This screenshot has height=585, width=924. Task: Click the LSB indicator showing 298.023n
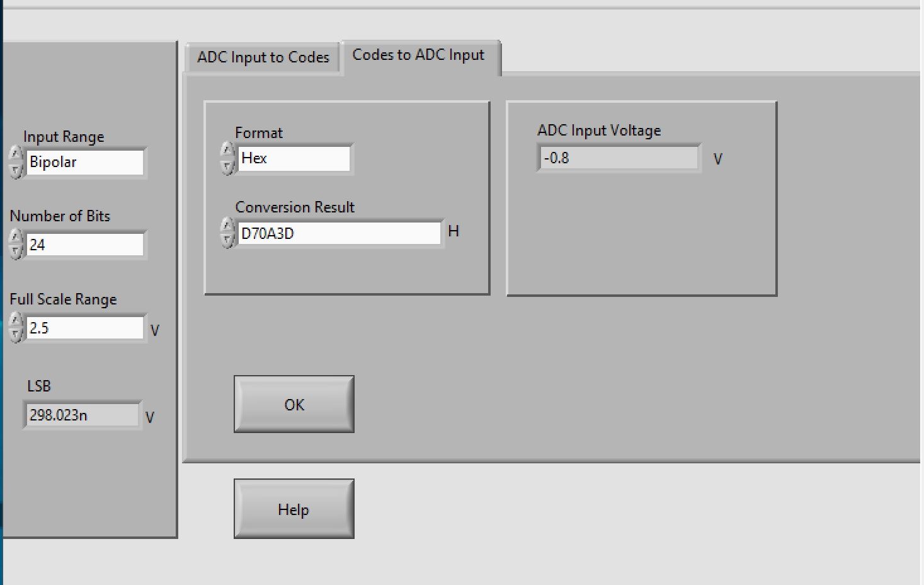pyautogui.click(x=82, y=415)
